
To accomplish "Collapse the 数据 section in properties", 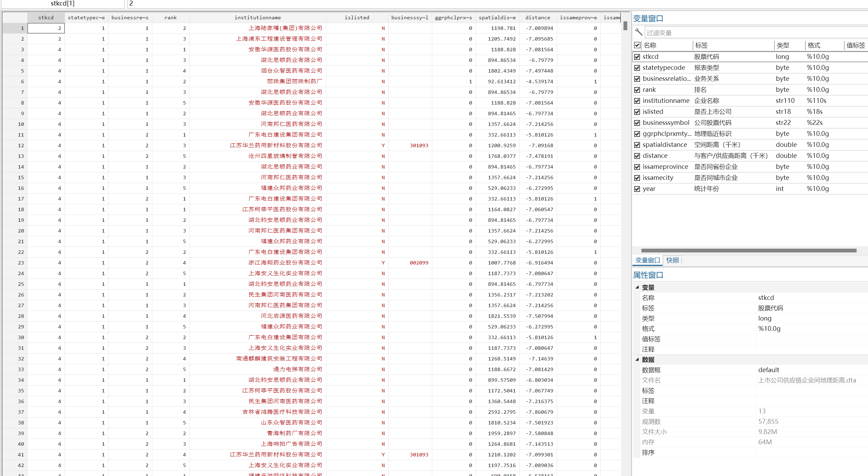I will click(637, 359).
